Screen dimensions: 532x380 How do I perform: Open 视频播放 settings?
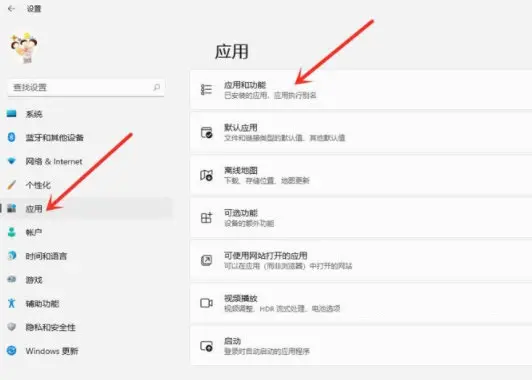(x=361, y=303)
